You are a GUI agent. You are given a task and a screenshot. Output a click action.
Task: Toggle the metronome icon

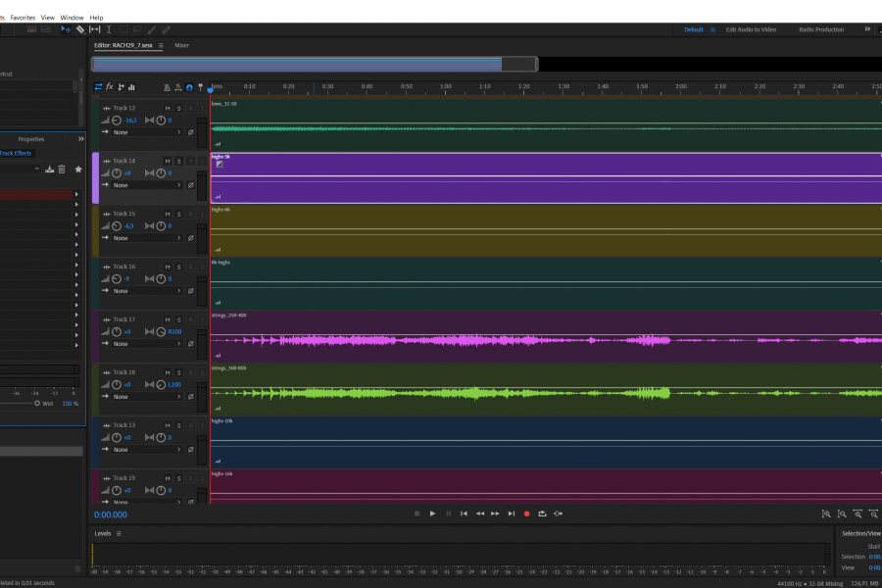tap(166, 87)
